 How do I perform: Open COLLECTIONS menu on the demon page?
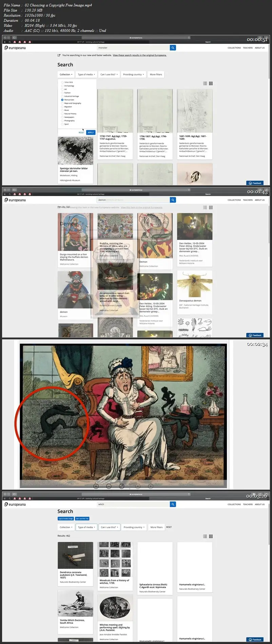[234, 200]
